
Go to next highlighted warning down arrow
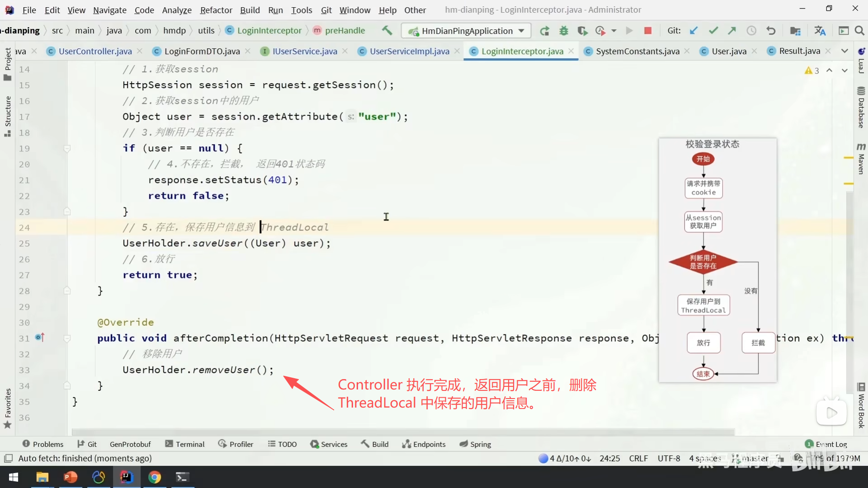pyautogui.click(x=844, y=70)
